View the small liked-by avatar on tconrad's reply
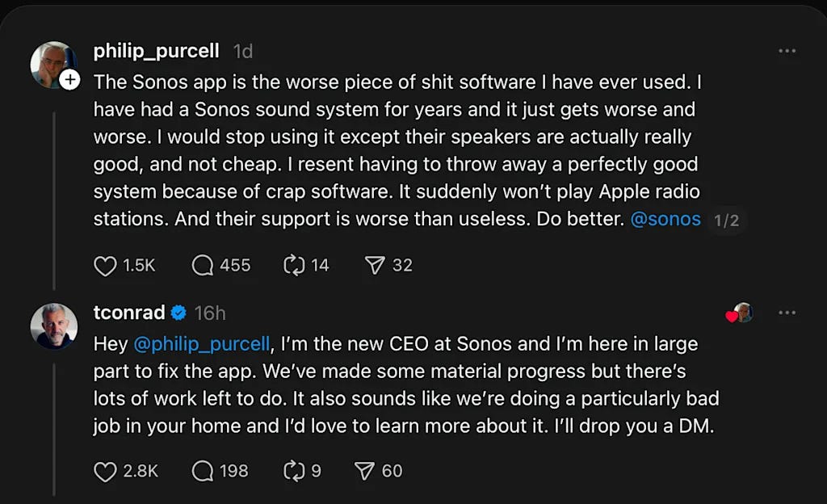This screenshot has height=504, width=827. [x=741, y=313]
